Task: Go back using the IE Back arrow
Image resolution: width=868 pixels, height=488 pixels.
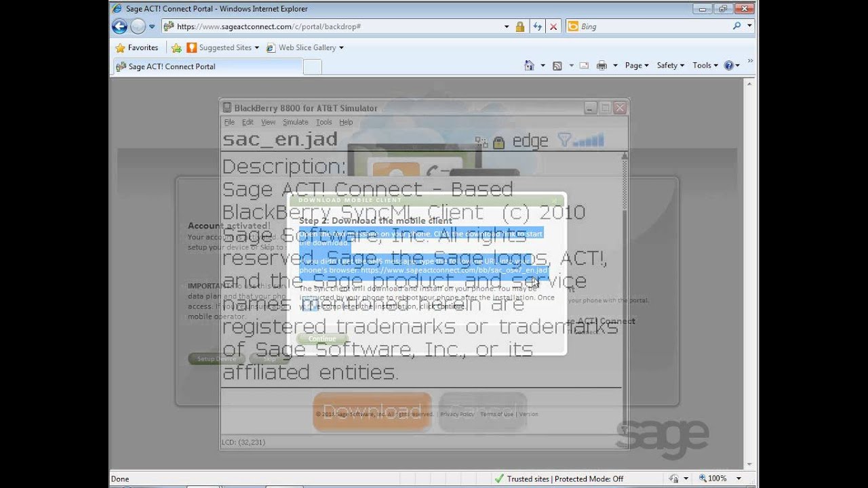Action: 119,26
